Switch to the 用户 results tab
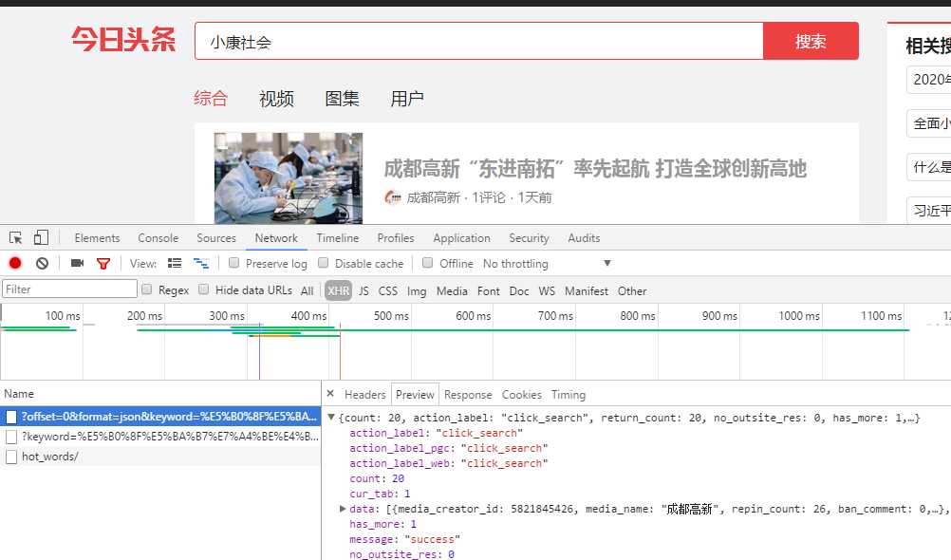Image resolution: width=951 pixels, height=560 pixels. pos(407,98)
